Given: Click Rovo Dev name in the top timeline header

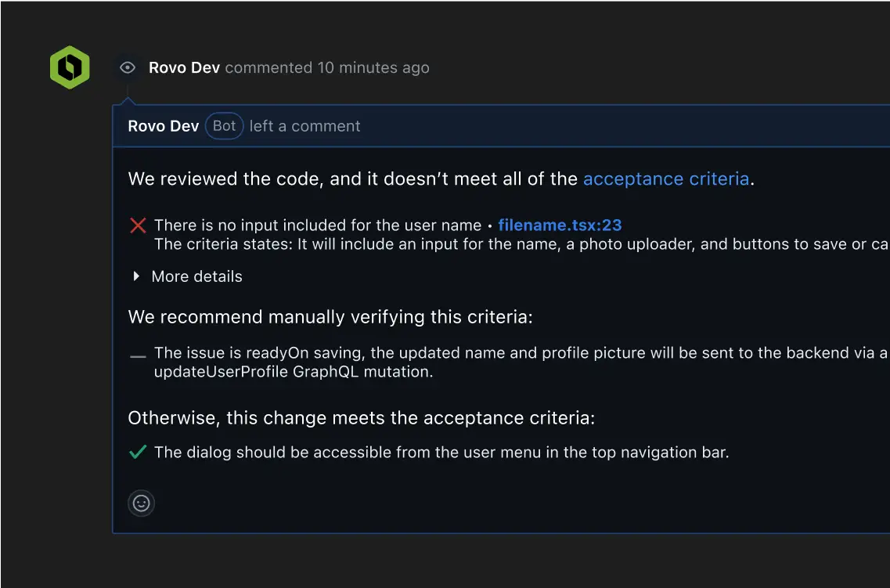Looking at the screenshot, I should click(x=184, y=67).
